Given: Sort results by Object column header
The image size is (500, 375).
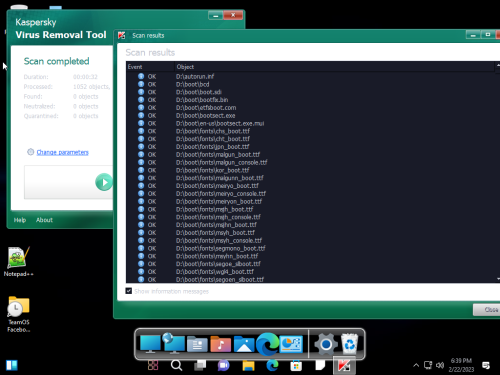Looking at the screenshot, I should [x=334, y=67].
